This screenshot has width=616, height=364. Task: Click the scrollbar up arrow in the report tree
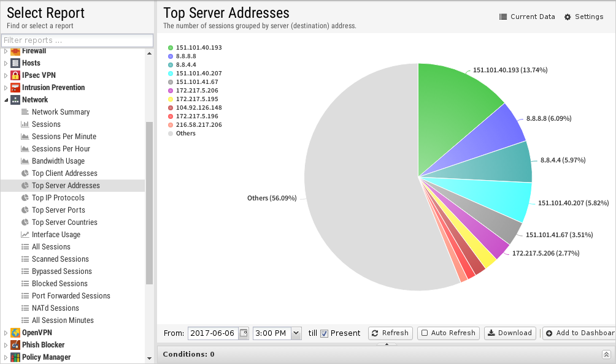(149, 53)
